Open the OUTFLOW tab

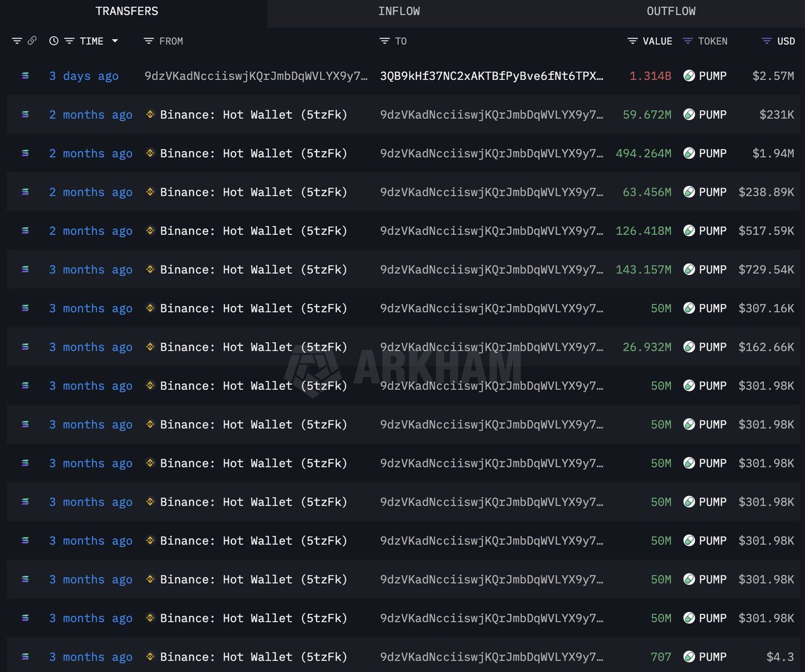point(671,11)
